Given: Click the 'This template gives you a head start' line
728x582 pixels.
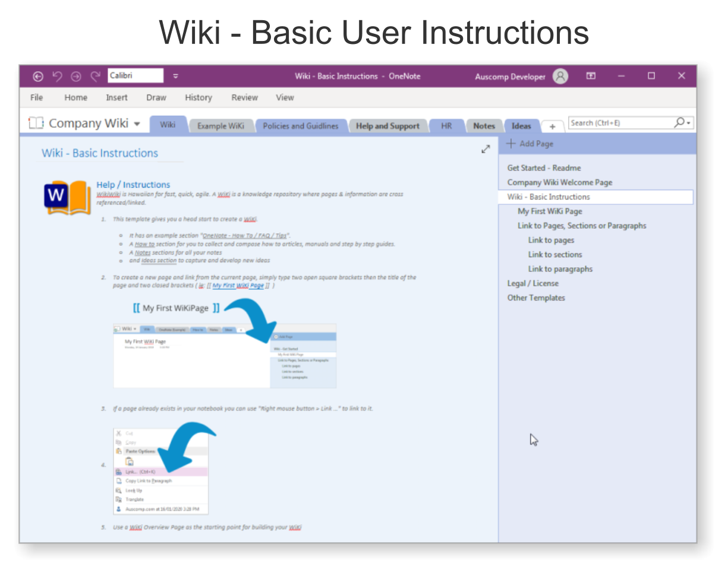Looking at the screenshot, I should coord(185,219).
